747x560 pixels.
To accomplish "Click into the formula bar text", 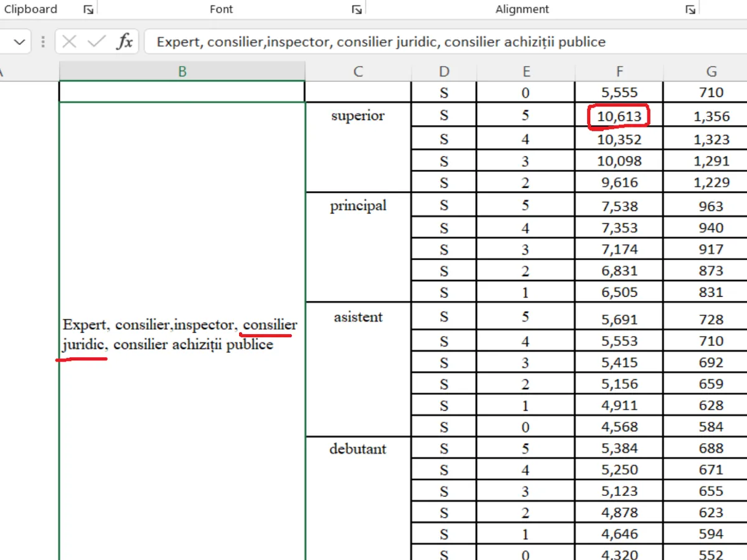I will 436,42.
